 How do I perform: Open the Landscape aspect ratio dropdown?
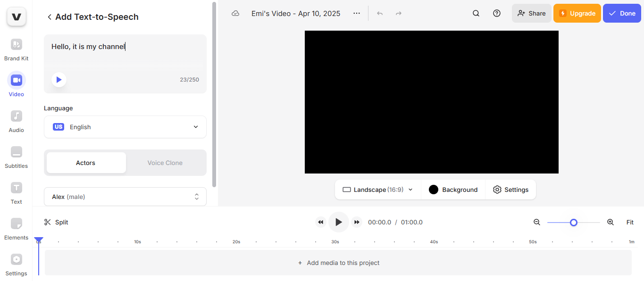(x=377, y=190)
